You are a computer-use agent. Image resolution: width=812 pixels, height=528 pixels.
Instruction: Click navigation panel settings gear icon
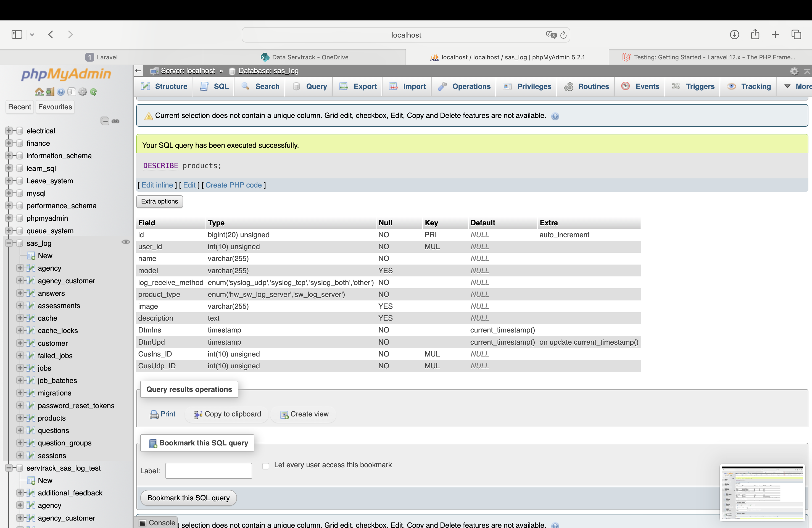83,92
